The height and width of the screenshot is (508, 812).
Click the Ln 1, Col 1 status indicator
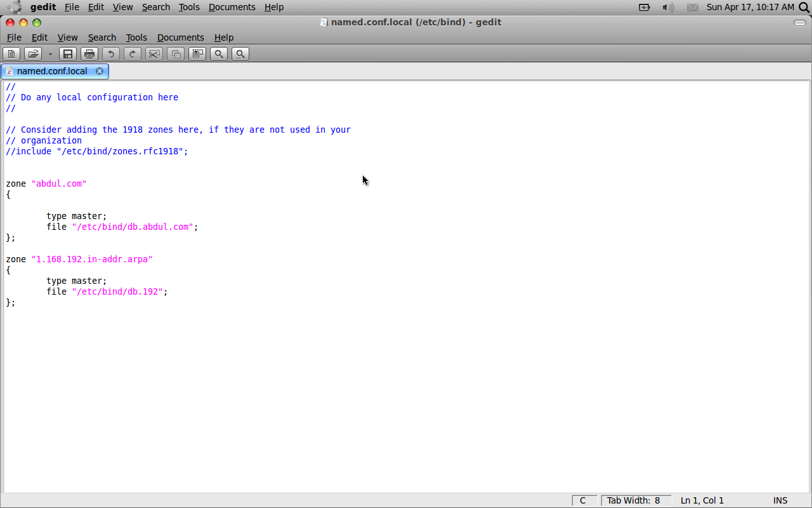click(x=702, y=500)
